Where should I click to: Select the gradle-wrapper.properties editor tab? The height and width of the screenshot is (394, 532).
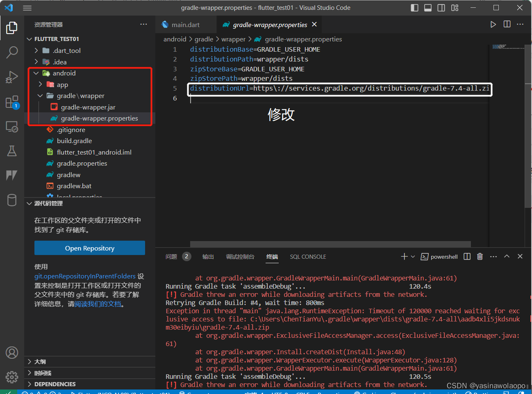click(x=270, y=25)
